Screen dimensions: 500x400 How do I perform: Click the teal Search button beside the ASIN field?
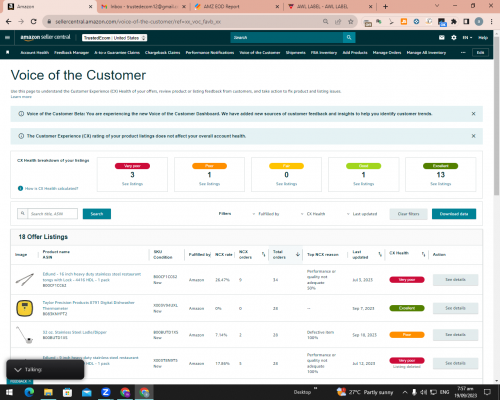coord(97,214)
